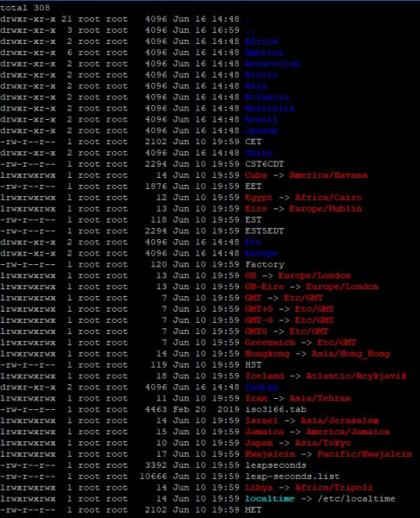
Task: Select the Greenwich symlink name
Action: point(270,343)
